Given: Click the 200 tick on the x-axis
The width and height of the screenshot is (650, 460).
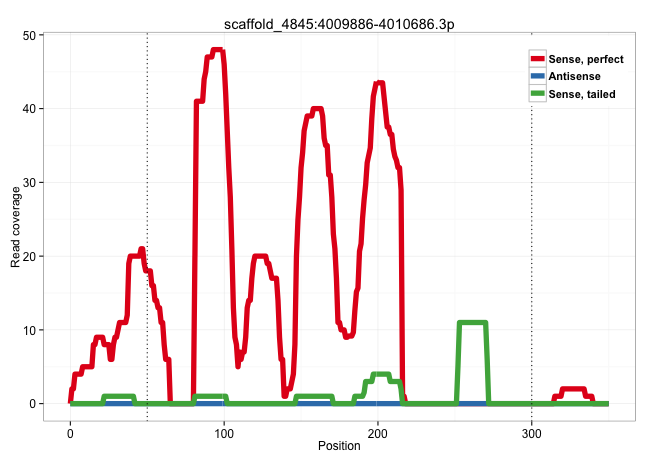Looking at the screenshot, I should click(378, 431).
